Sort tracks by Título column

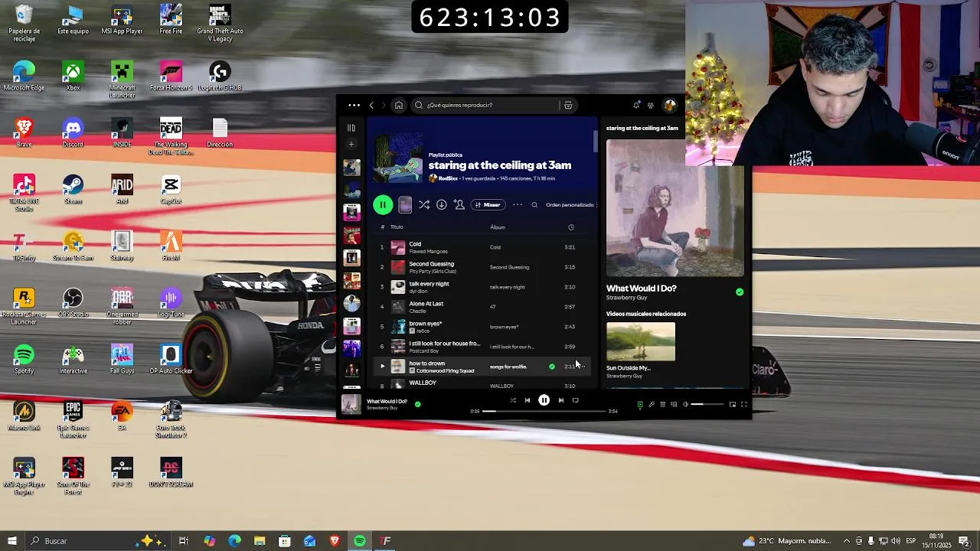point(397,227)
